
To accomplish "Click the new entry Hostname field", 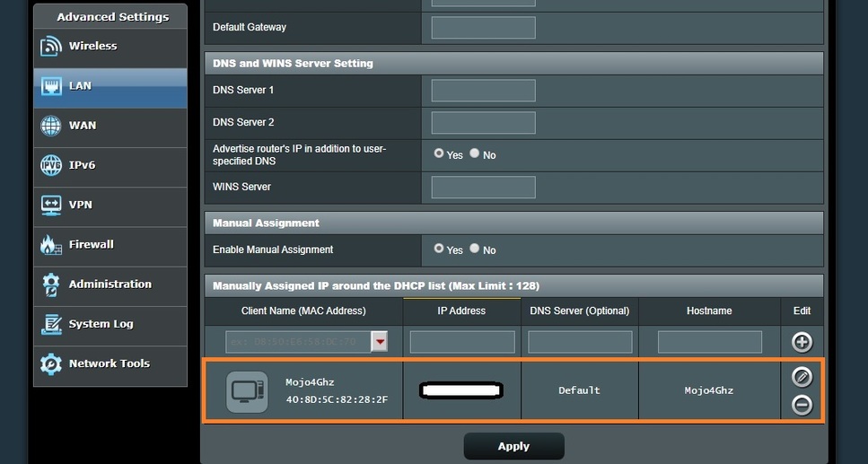I will (x=710, y=342).
